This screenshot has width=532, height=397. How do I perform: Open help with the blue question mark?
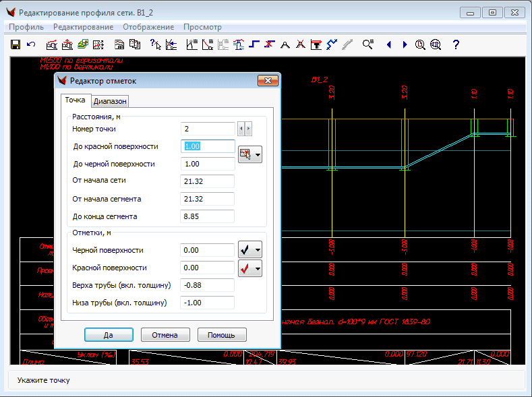tap(456, 45)
